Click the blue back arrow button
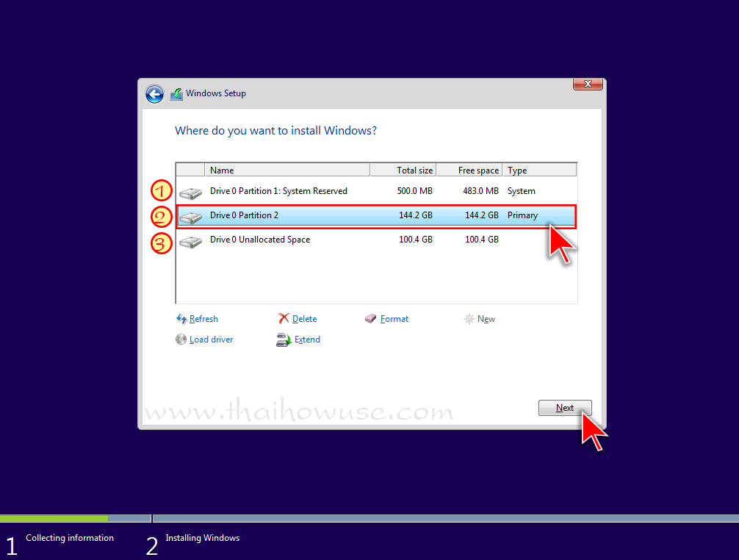 pyautogui.click(x=154, y=94)
